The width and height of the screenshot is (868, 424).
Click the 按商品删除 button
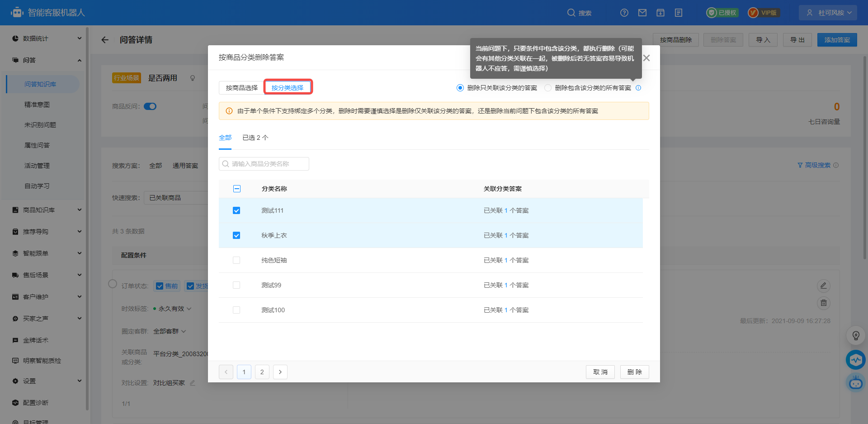pos(676,40)
